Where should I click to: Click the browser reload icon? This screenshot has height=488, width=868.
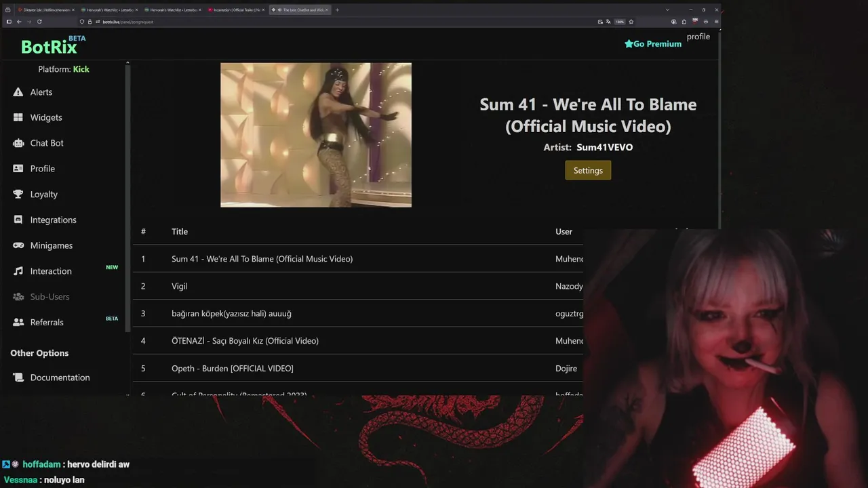(39, 22)
